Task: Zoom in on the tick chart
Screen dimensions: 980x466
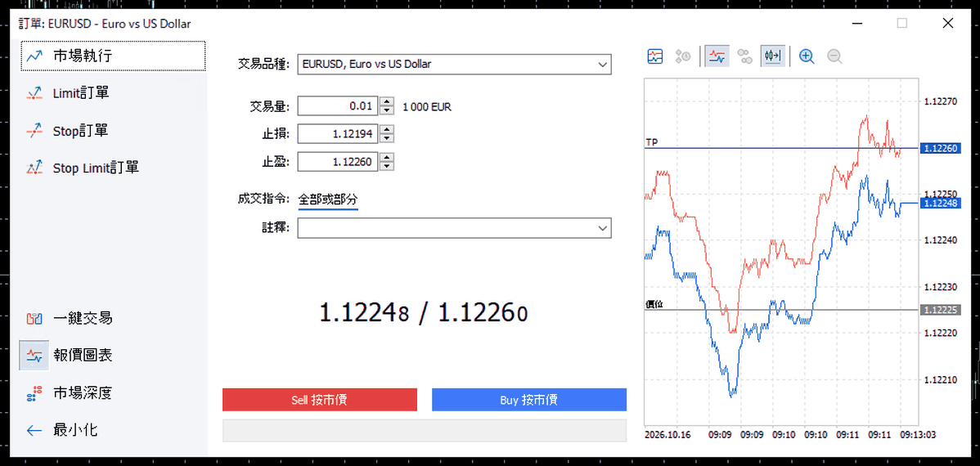Action: 807,56
